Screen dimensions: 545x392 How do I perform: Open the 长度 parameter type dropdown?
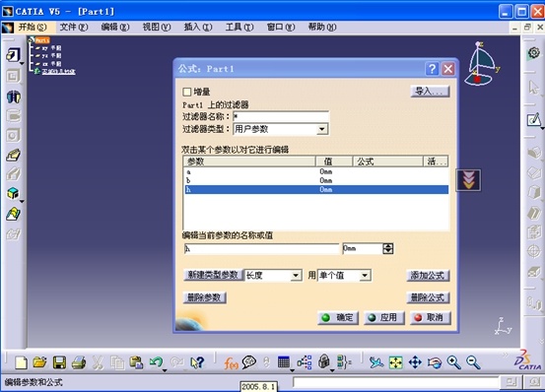[x=296, y=276]
